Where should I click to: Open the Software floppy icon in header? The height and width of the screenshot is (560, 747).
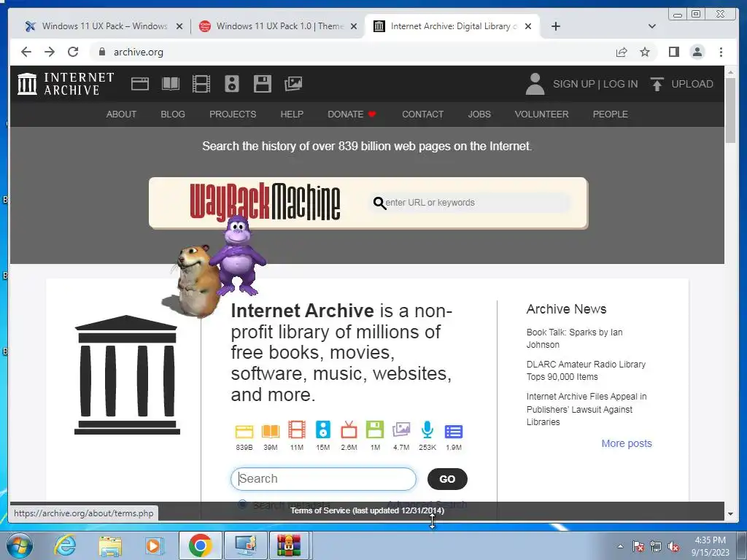263,84
